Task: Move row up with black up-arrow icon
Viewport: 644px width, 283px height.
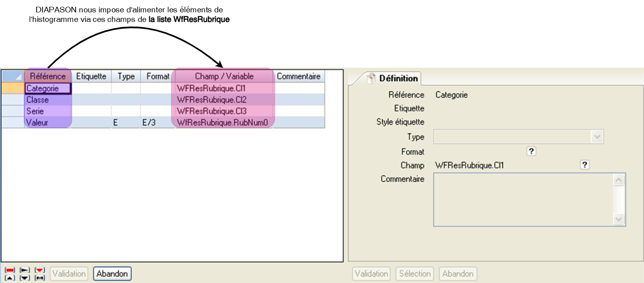Action: 10,278
